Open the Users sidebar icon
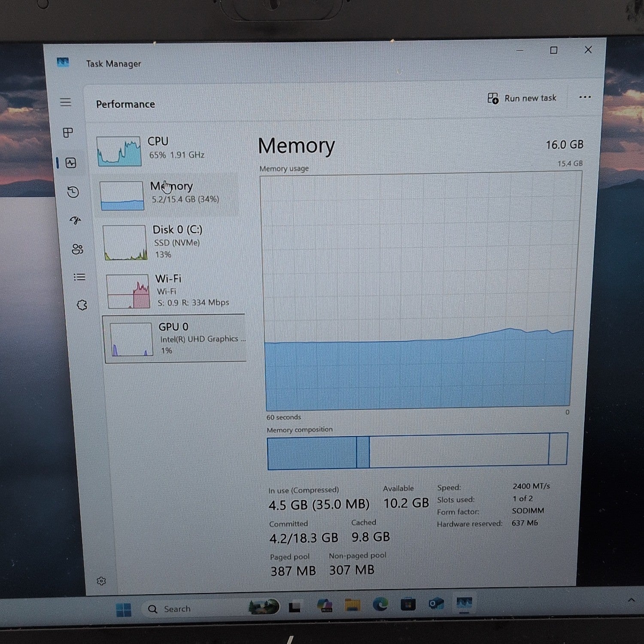The width and height of the screenshot is (644, 644). pyautogui.click(x=78, y=249)
